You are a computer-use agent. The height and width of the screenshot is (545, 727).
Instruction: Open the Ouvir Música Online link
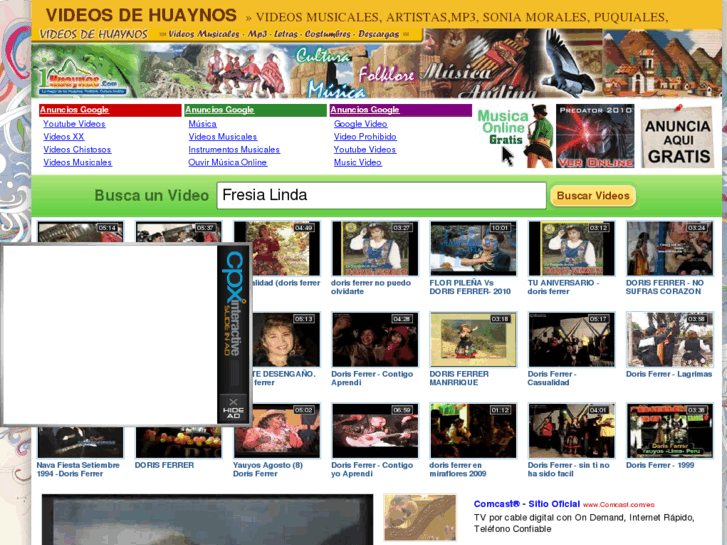click(227, 163)
